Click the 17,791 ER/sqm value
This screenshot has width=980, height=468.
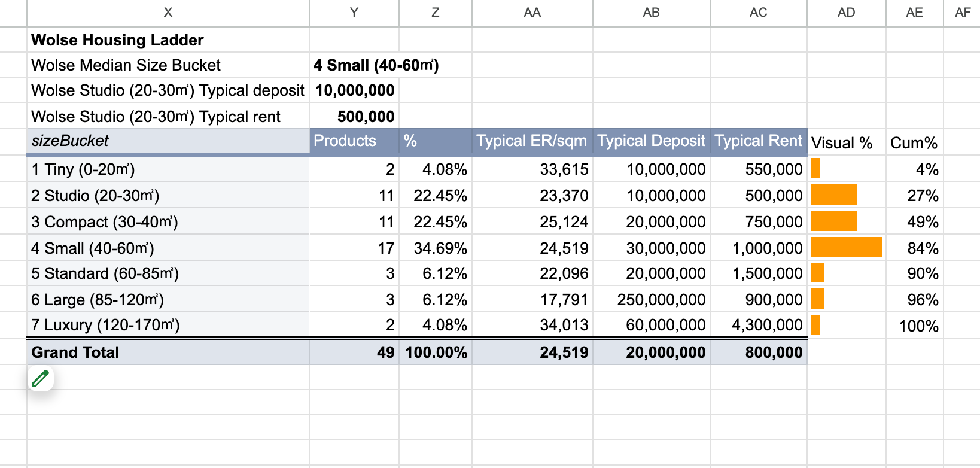(x=532, y=300)
